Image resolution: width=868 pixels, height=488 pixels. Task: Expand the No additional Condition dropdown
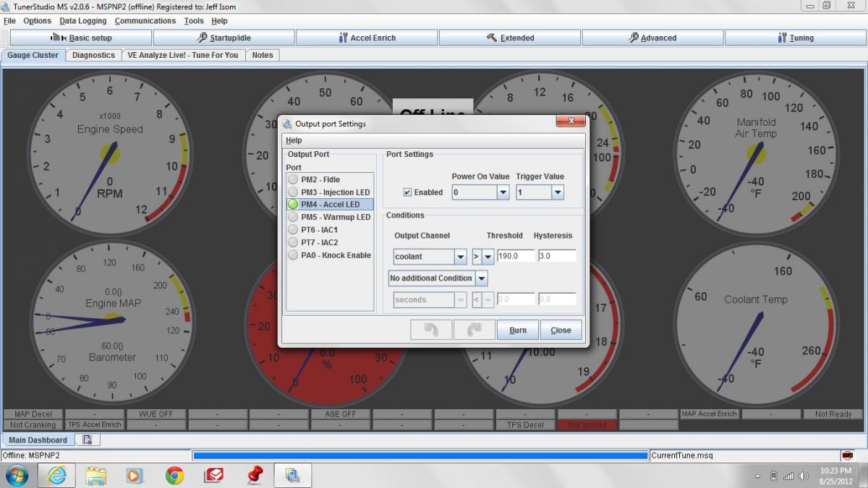tap(482, 278)
